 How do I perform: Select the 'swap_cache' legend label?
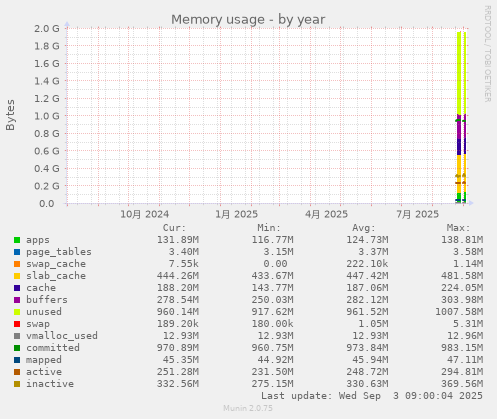[56, 264]
